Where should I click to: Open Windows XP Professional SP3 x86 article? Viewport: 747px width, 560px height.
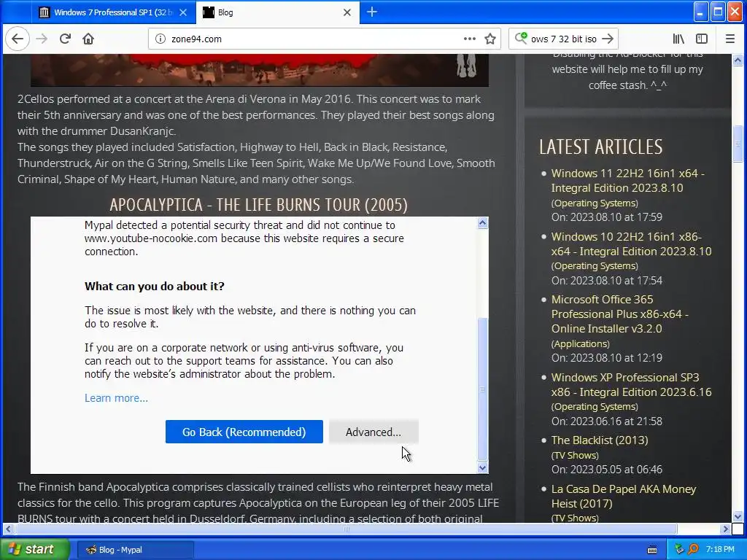631,384
